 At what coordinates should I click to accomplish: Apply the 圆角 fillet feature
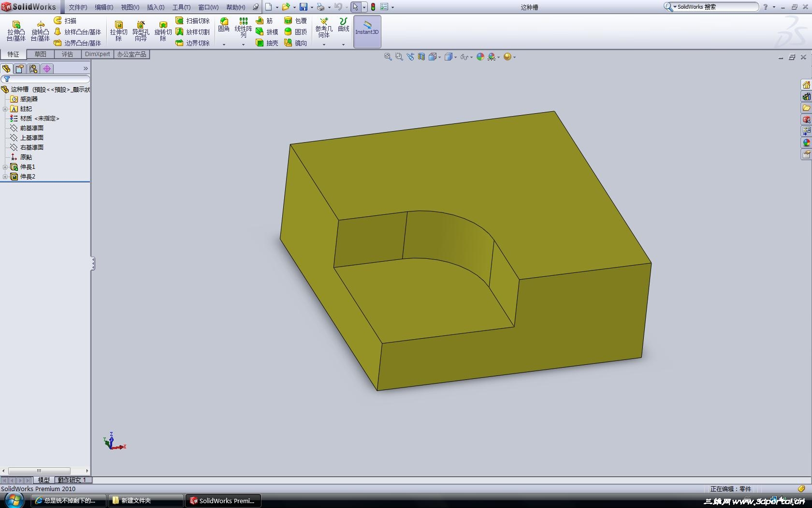(224, 25)
